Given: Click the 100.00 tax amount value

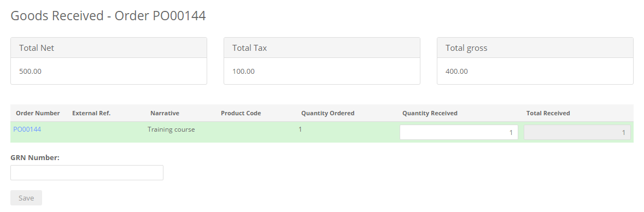Looking at the screenshot, I should coord(244,72).
